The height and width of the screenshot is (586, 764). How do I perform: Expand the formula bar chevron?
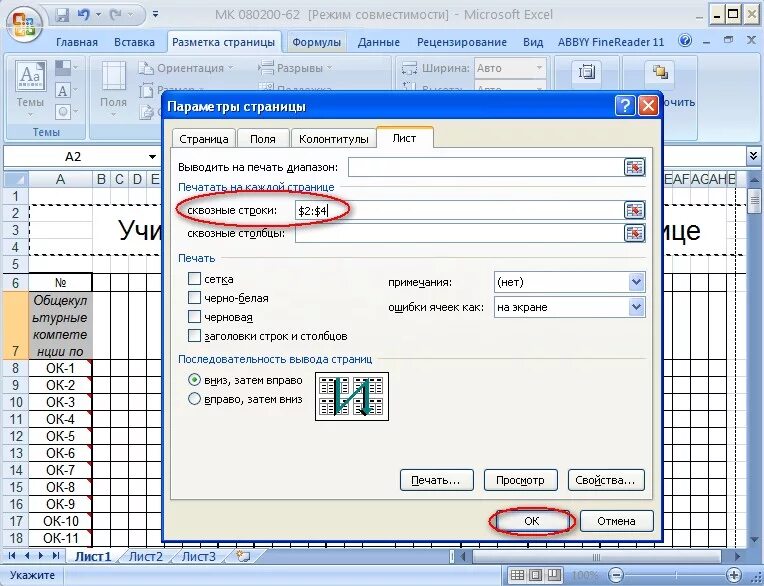point(753,156)
